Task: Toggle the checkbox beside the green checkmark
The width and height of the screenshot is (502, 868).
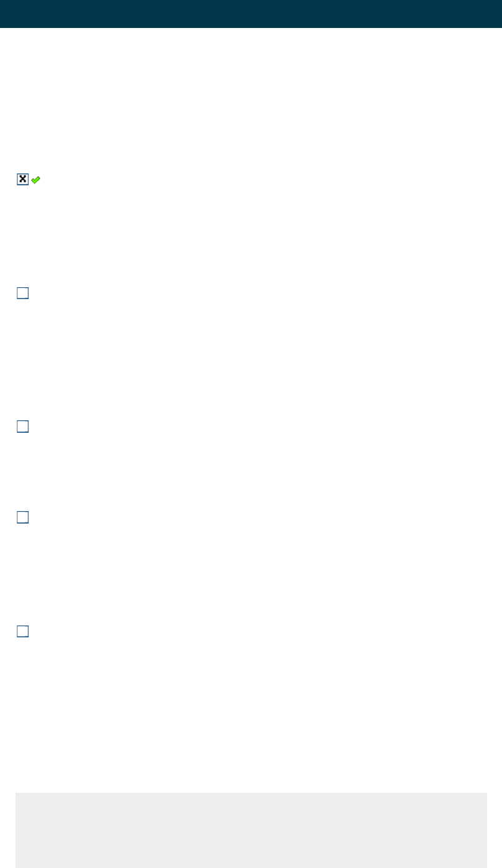Action: point(23,179)
